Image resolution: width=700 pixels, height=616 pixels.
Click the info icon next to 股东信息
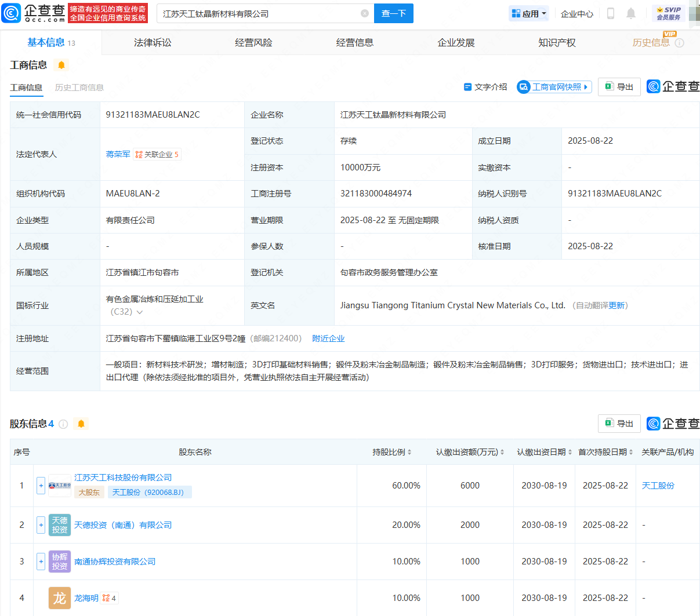click(x=64, y=424)
